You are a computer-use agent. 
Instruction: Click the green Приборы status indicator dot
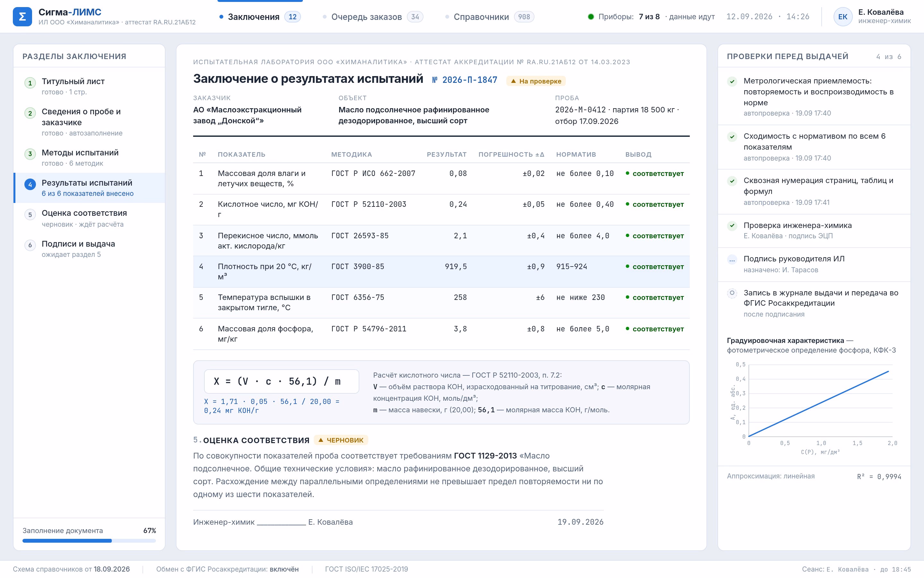pyautogui.click(x=591, y=16)
